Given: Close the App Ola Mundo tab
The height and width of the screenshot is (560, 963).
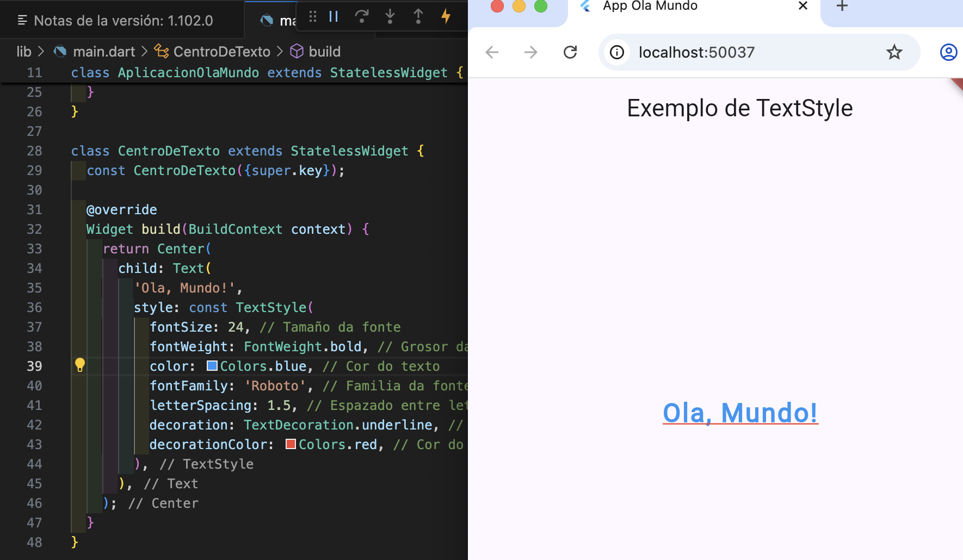Looking at the screenshot, I should [x=802, y=7].
